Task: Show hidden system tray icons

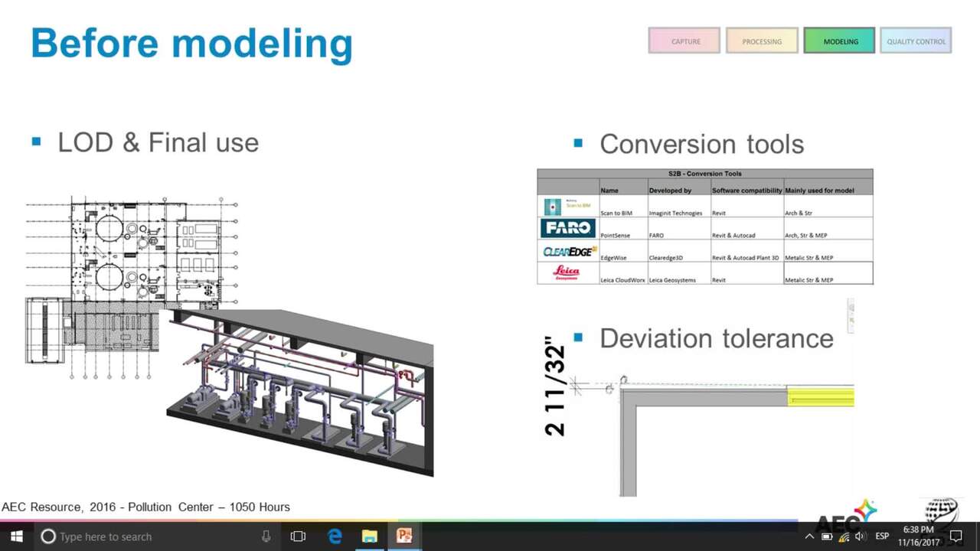Action: point(809,536)
